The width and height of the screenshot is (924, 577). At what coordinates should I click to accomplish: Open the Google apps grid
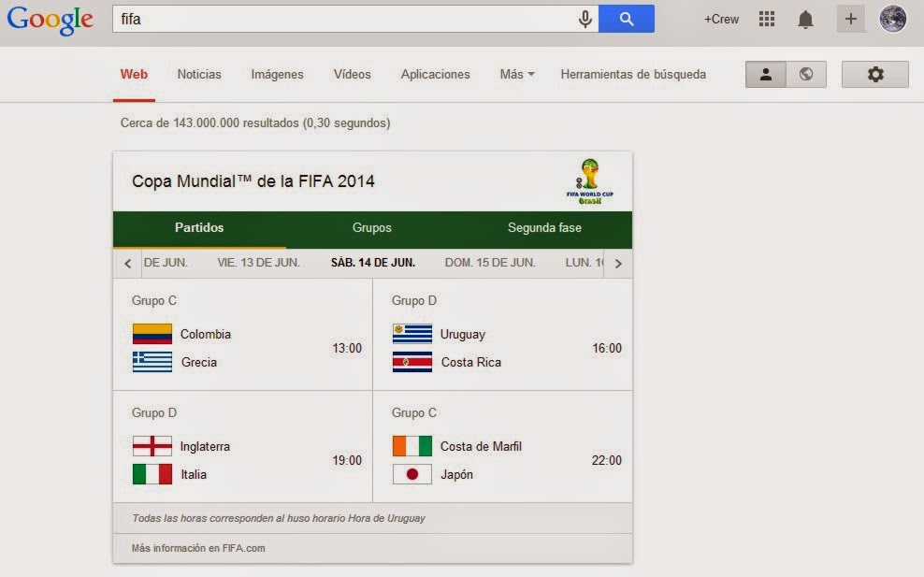(767, 19)
